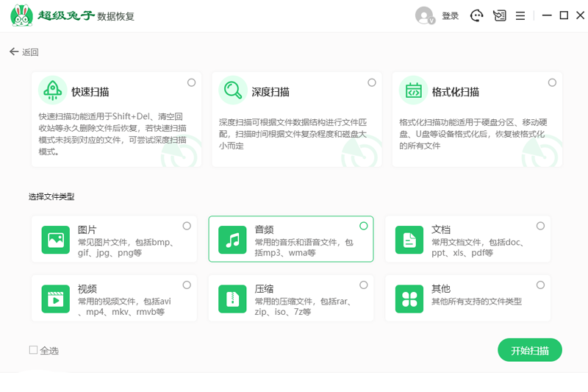Screen dimensions: 588x392
Task: Click the 图片 label
Action: pos(87,229)
